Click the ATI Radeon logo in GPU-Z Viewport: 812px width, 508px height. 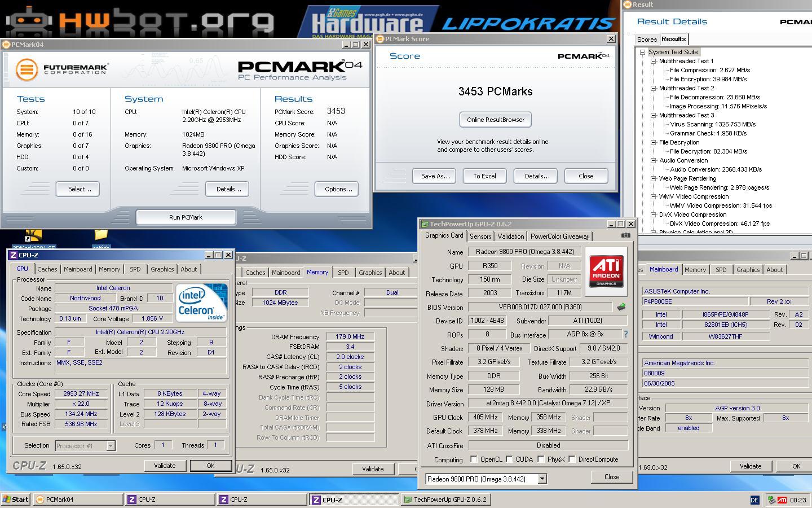606,271
